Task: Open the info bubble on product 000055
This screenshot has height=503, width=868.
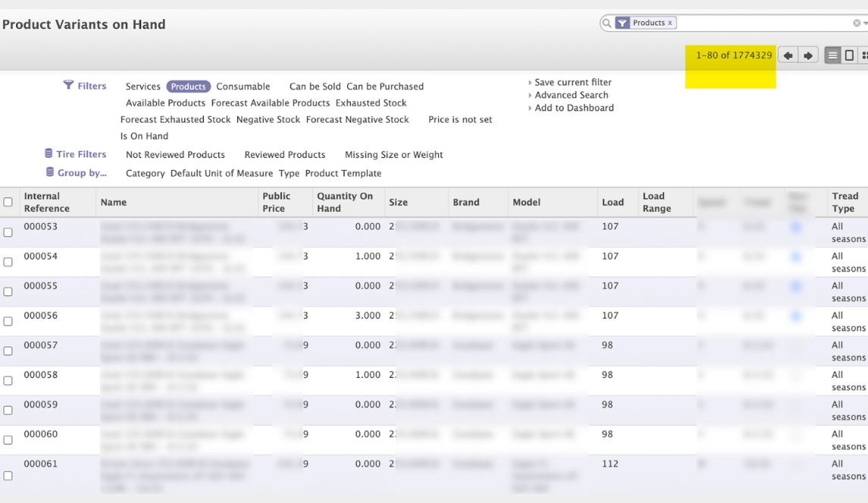Action: [x=795, y=286]
